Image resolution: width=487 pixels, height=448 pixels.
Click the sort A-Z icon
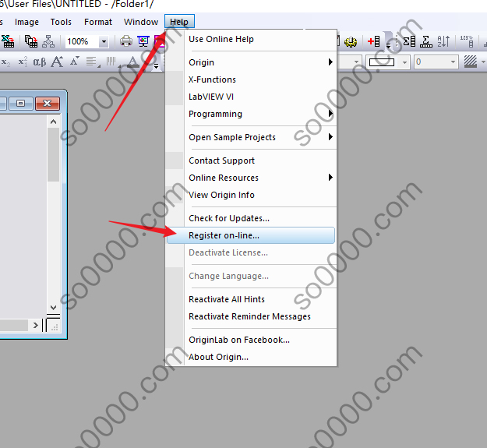click(443, 41)
